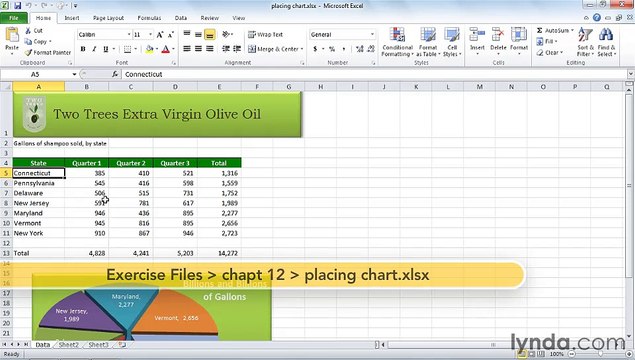
Task: Switch to the Page Layout tab
Action: click(109, 18)
